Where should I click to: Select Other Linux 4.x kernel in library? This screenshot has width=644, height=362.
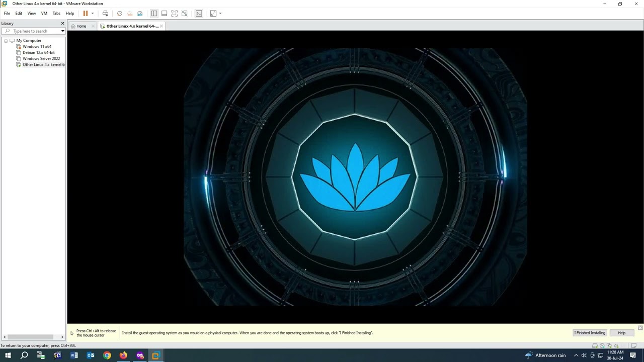coord(43,65)
